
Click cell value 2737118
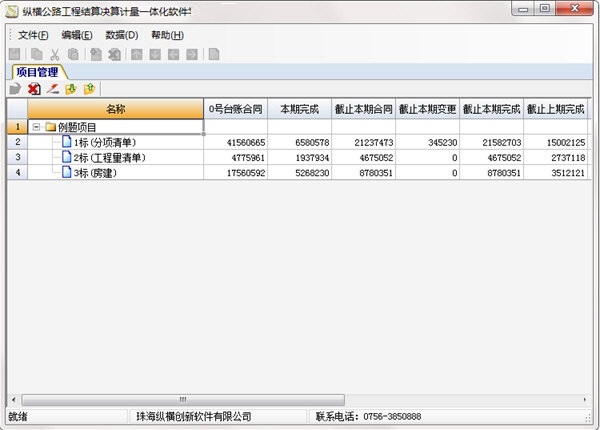pyautogui.click(x=568, y=158)
